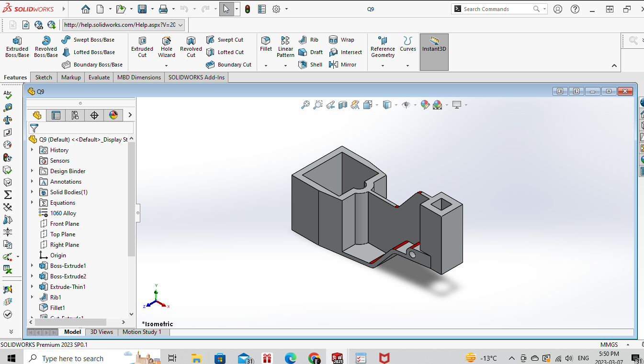Click the Intersect tool
The height and width of the screenshot is (364, 644).
346,52
